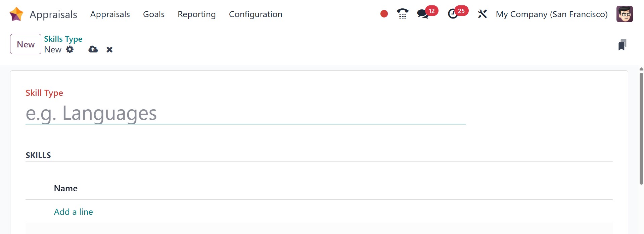This screenshot has height=234, width=644.
Task: Expand the Configuration menu
Action: pyautogui.click(x=256, y=14)
